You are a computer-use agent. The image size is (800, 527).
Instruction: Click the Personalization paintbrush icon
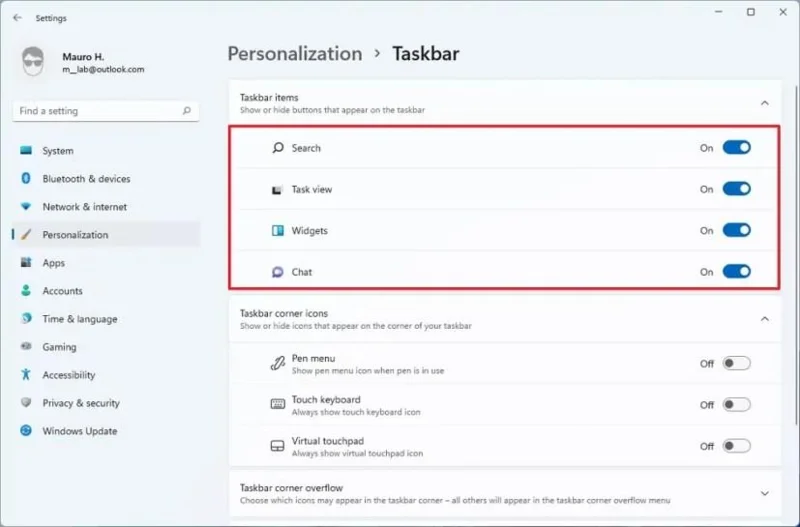point(26,235)
